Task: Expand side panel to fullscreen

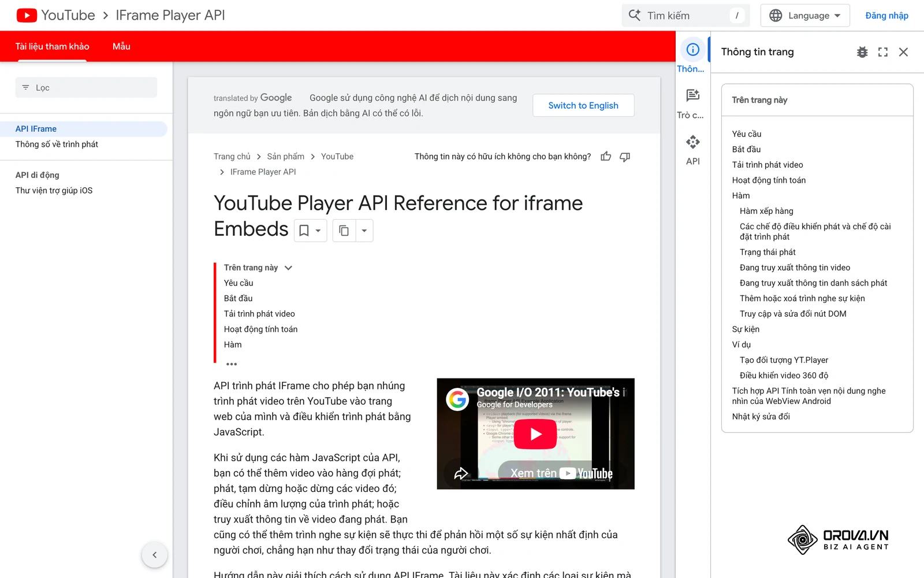Action: 883,52
